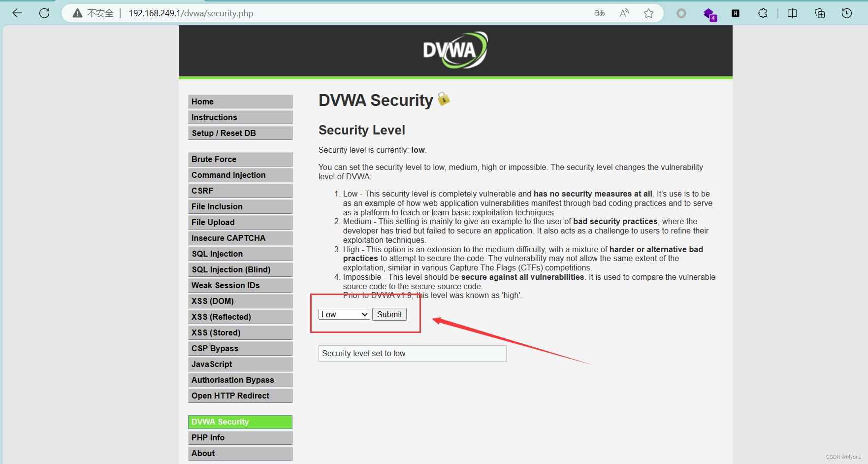Screen dimensions: 868x464
Task: Open PHP Info page
Action: coord(240,437)
